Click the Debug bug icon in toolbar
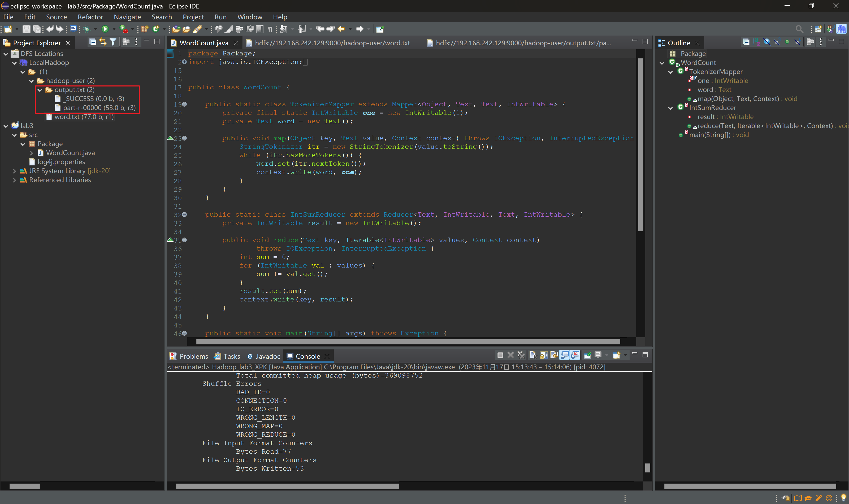The height and width of the screenshot is (504, 849). [87, 29]
